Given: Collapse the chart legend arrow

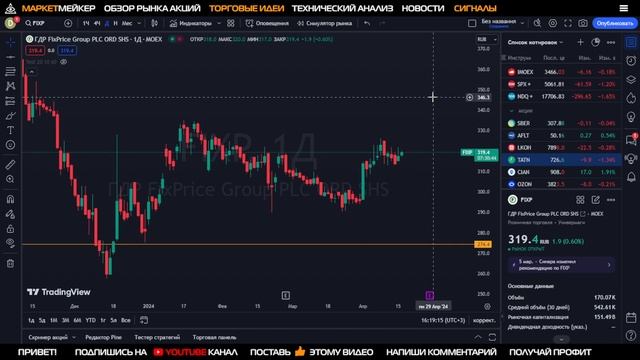Looking at the screenshot, I should [31, 72].
